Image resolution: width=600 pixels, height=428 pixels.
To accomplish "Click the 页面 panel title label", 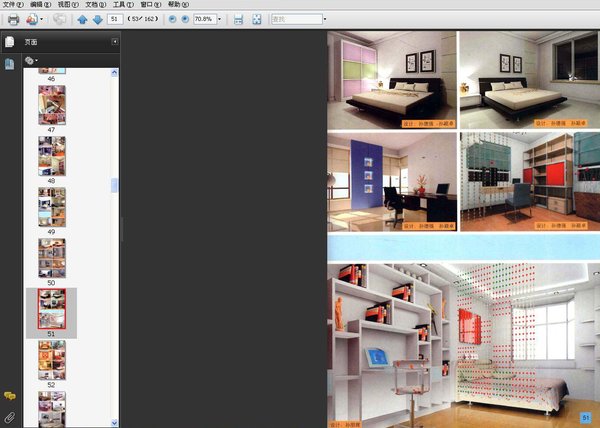I will (31, 42).
